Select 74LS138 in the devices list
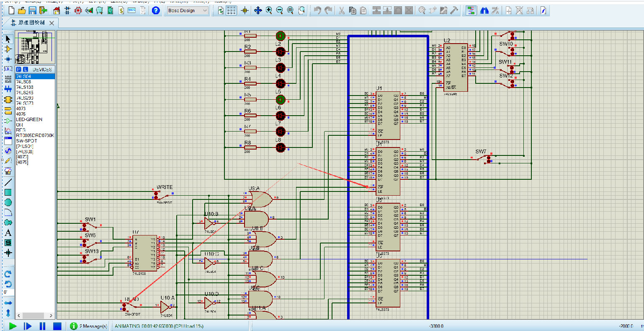This screenshot has height=331, width=644. 24,87
